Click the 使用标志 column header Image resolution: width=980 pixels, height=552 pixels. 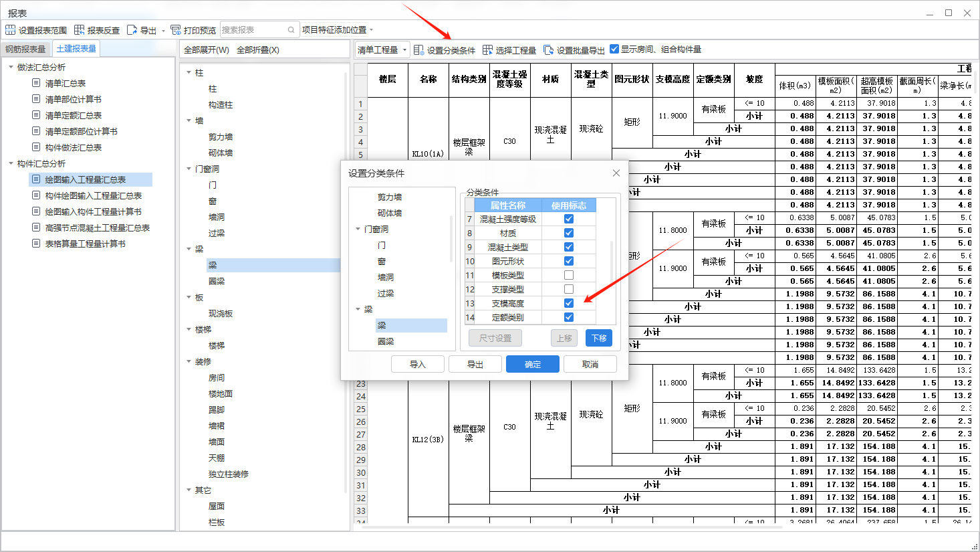569,205
